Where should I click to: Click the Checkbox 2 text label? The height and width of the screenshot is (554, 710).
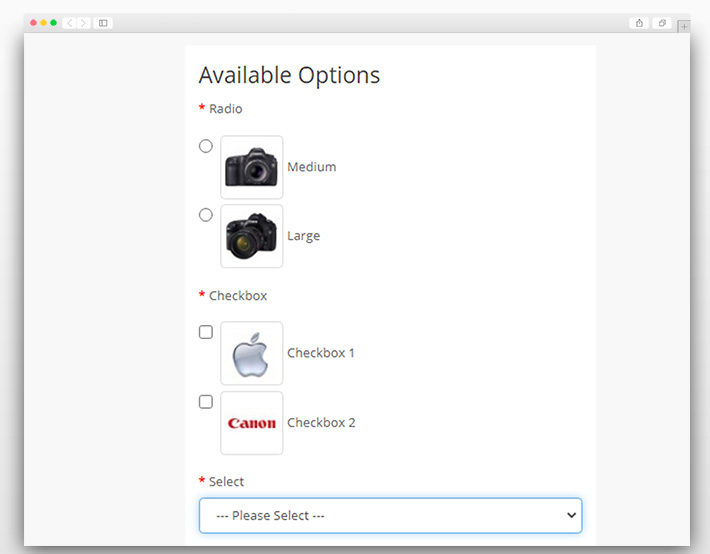pos(321,423)
